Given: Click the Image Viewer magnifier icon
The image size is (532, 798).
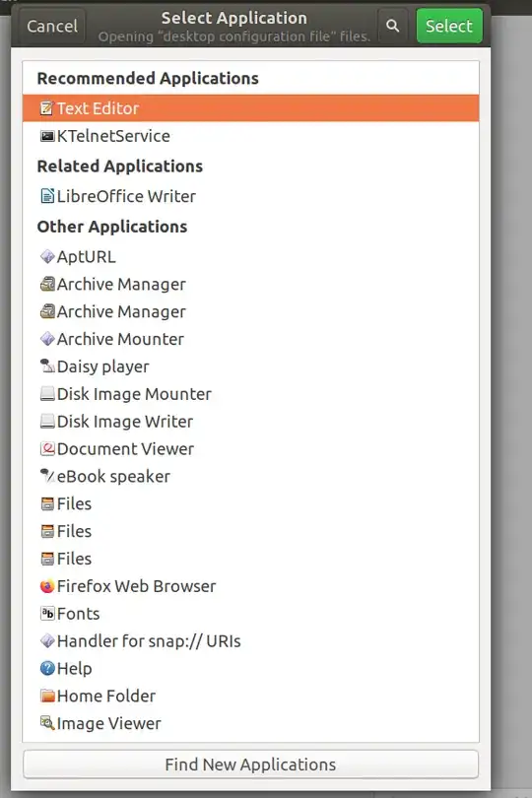Looking at the screenshot, I should coord(47,723).
